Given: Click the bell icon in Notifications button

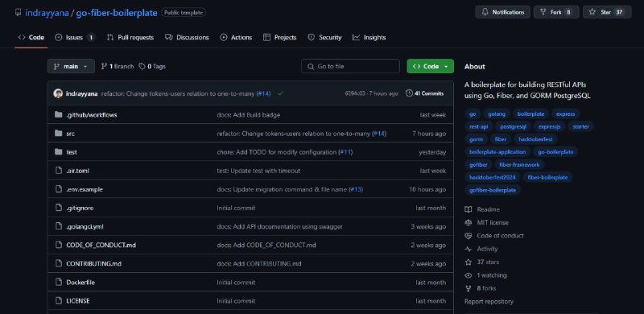Looking at the screenshot, I should 485,12.
